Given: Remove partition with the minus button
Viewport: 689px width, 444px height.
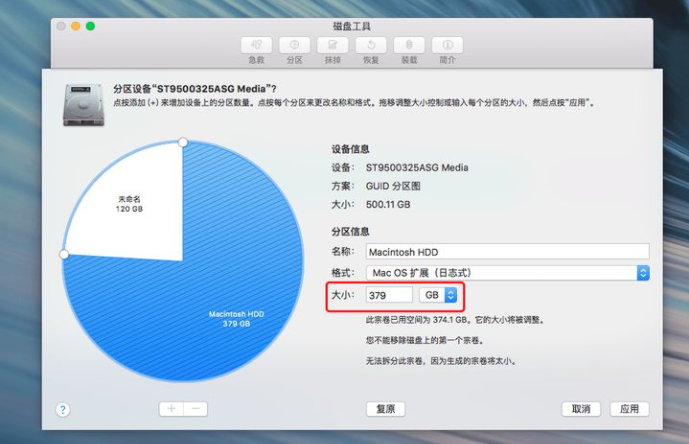Looking at the screenshot, I should click(196, 409).
